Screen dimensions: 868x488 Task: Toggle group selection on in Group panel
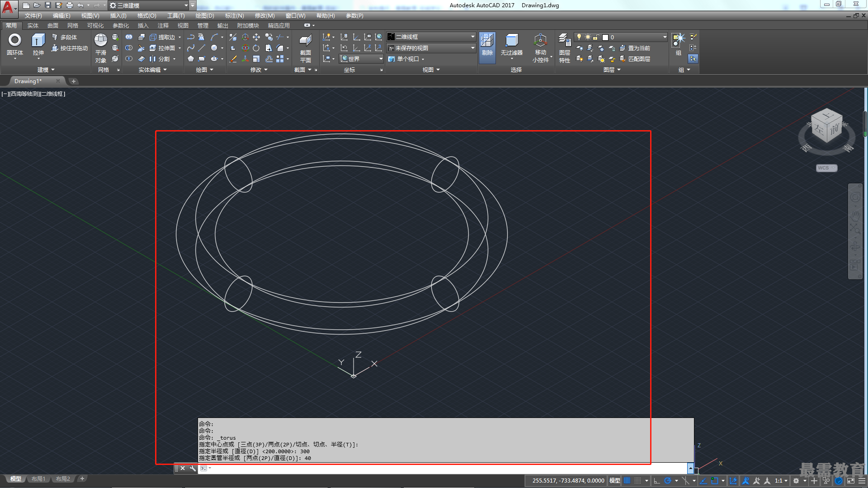tap(693, 59)
